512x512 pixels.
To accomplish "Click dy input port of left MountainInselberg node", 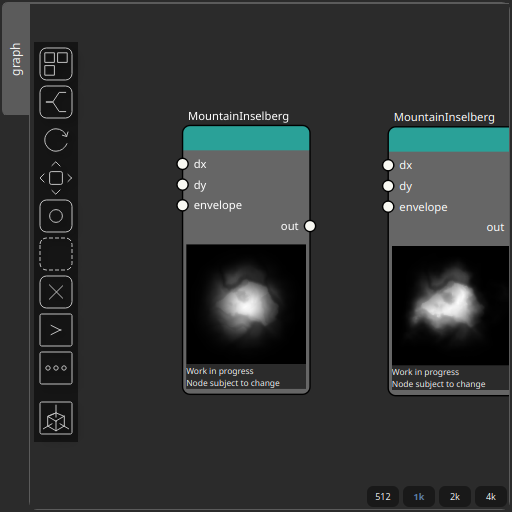I will pos(182,185).
